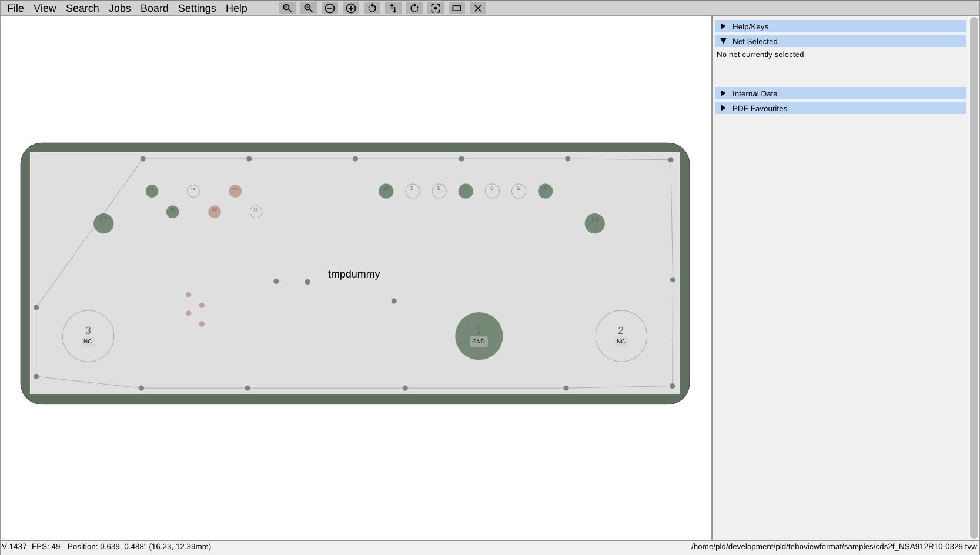Select outlined pad 8

pos(439,191)
